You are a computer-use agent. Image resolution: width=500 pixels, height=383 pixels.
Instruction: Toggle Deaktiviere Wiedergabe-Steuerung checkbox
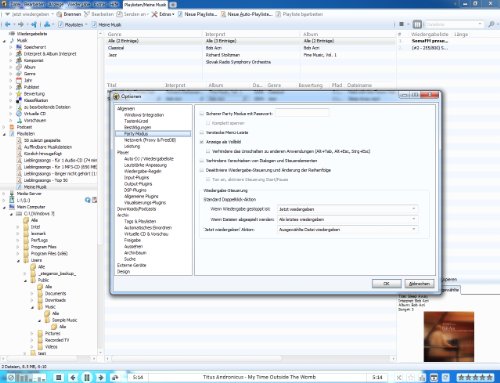(202, 170)
